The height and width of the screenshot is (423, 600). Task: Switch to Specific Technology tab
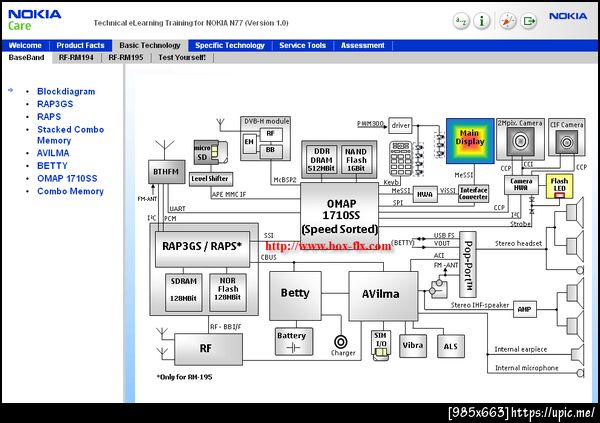click(x=230, y=46)
